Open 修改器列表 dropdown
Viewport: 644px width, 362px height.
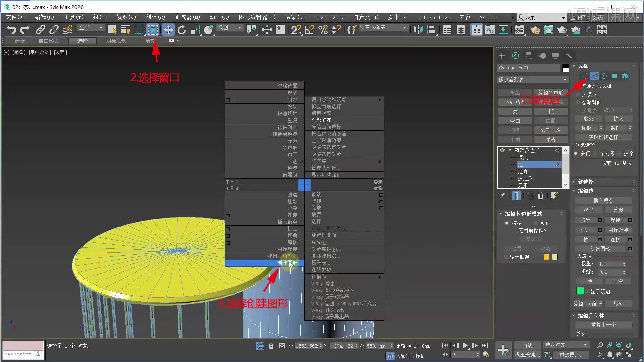(532, 80)
